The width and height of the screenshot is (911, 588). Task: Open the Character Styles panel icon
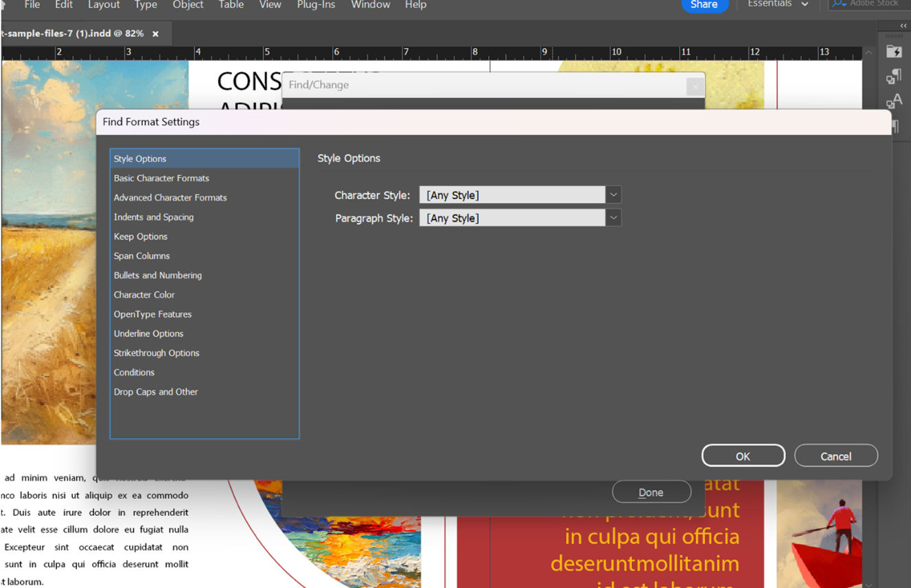pos(894,102)
